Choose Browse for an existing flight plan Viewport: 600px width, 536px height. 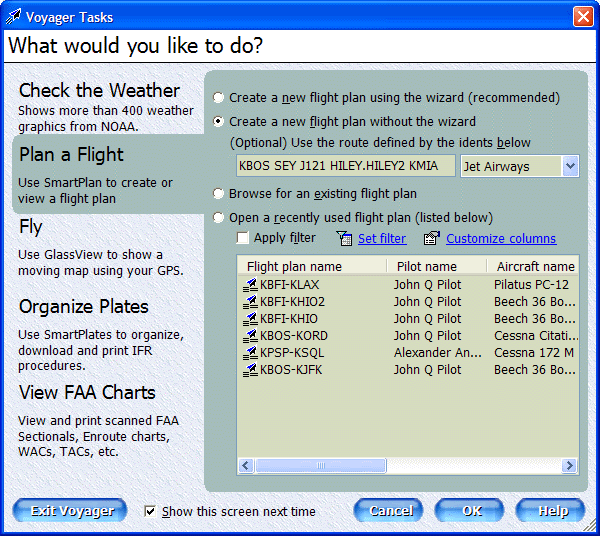[218, 194]
